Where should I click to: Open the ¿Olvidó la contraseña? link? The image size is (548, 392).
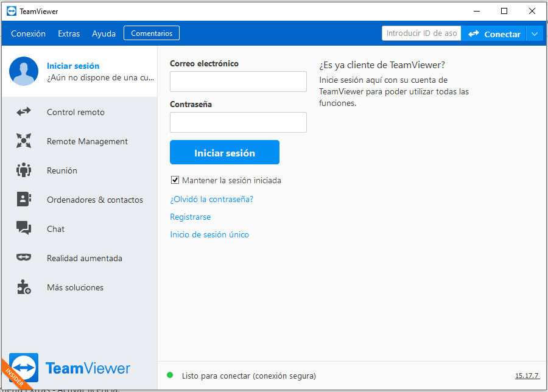click(212, 199)
